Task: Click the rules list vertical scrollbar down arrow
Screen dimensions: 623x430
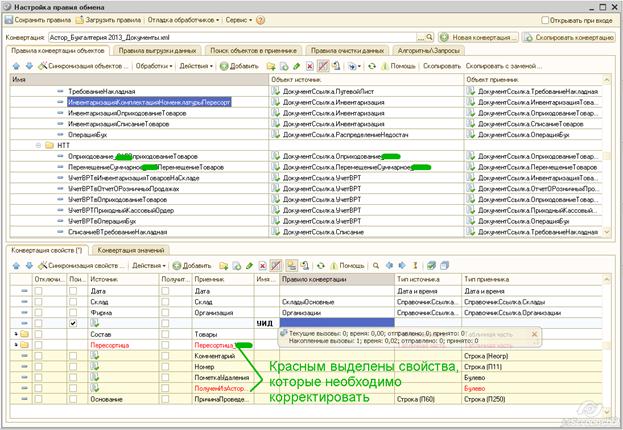Action: [x=606, y=232]
